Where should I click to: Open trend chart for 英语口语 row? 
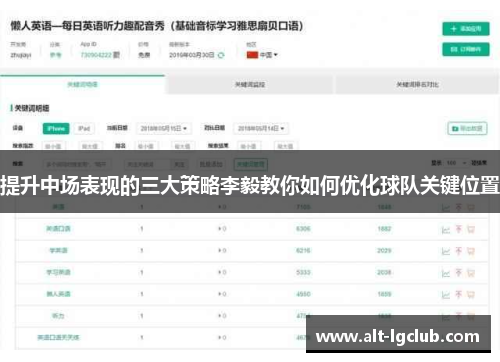(x=446, y=230)
